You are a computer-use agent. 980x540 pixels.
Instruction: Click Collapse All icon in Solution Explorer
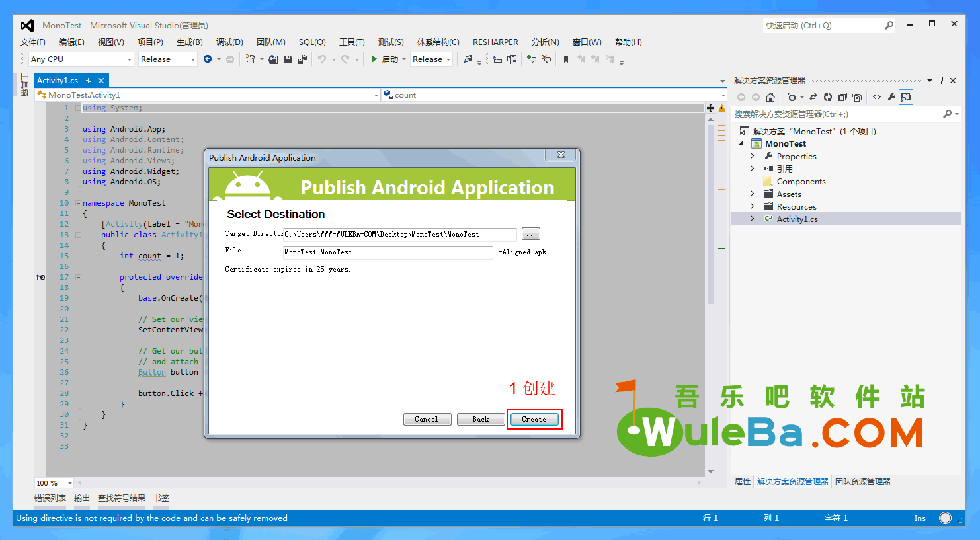point(842,97)
